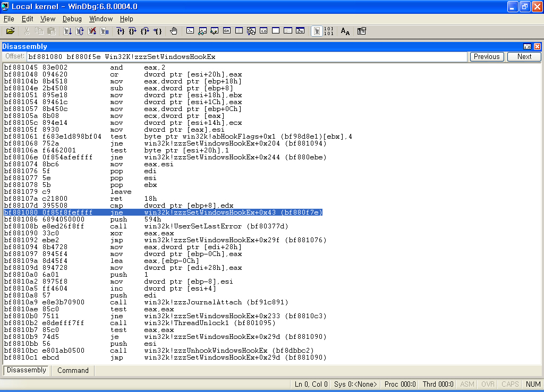Click the Step Over toolbar icon
Screen dimensions: 544x392
pyautogui.click(x=132, y=31)
